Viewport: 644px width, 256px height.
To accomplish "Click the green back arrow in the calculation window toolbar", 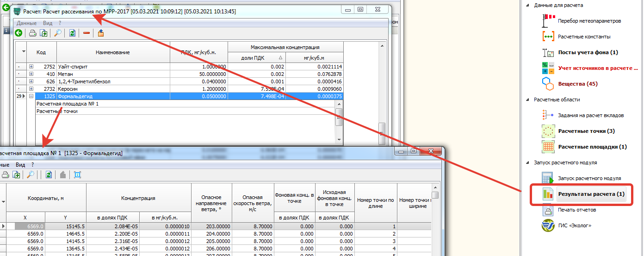I will click(19, 33).
